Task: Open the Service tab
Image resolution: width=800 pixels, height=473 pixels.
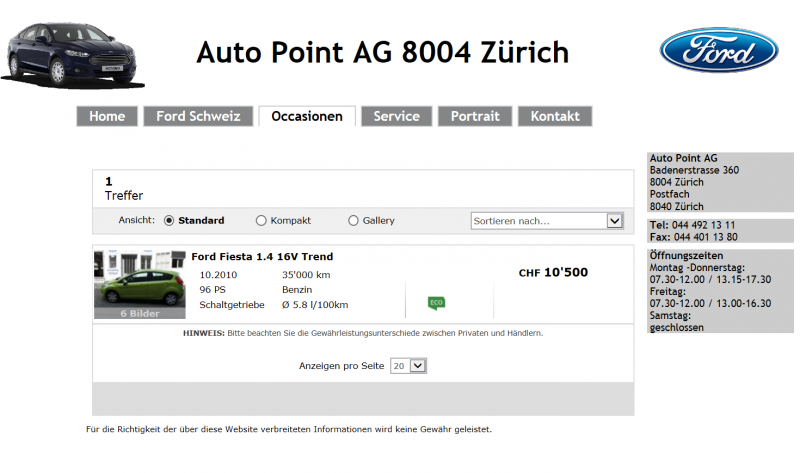Action: 396,116
